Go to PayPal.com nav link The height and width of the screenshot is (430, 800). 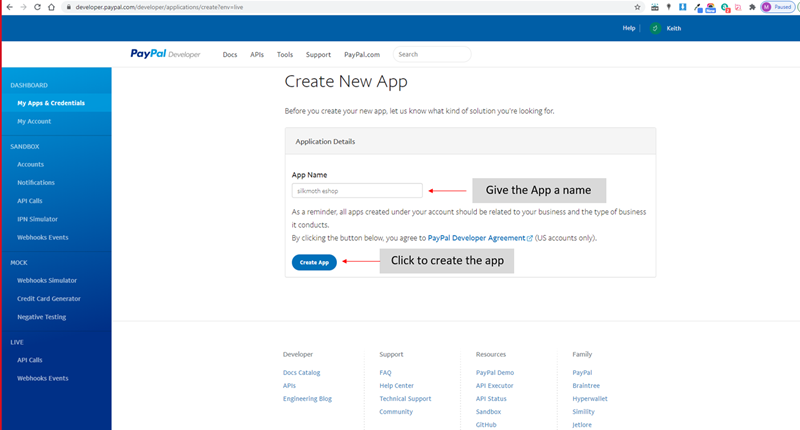click(x=362, y=55)
